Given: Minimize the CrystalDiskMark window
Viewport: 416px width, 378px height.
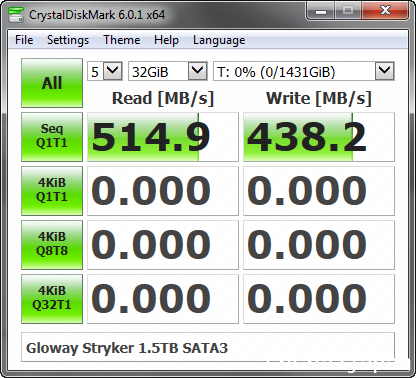Looking at the screenshot, I should 321,12.
